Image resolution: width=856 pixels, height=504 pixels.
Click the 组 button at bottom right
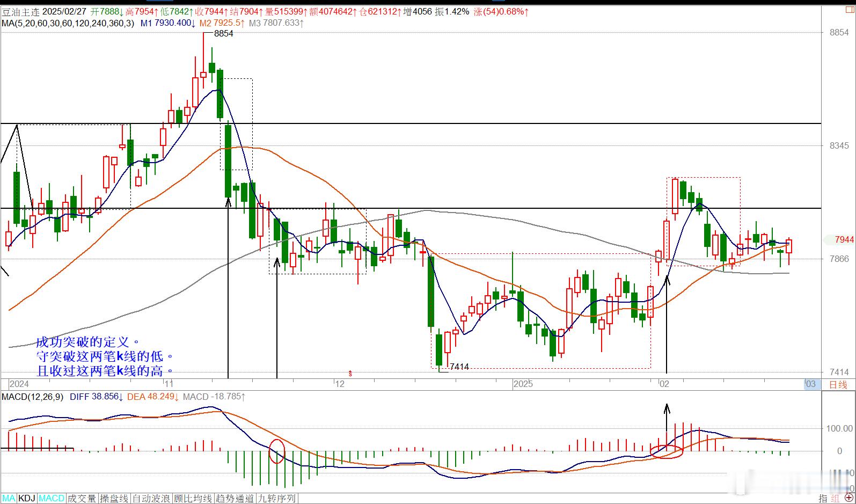(836, 498)
